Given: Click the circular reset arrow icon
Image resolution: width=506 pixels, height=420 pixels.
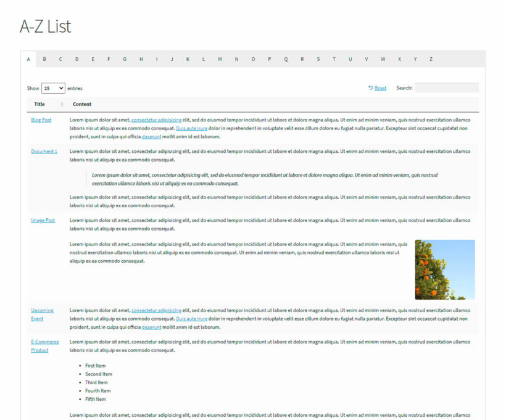Looking at the screenshot, I should click(x=369, y=88).
